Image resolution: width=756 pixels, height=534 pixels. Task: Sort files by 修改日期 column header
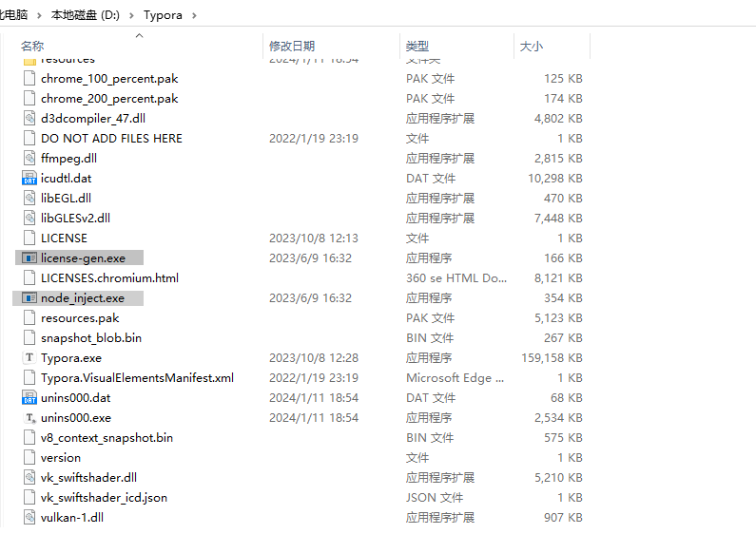coord(292,47)
